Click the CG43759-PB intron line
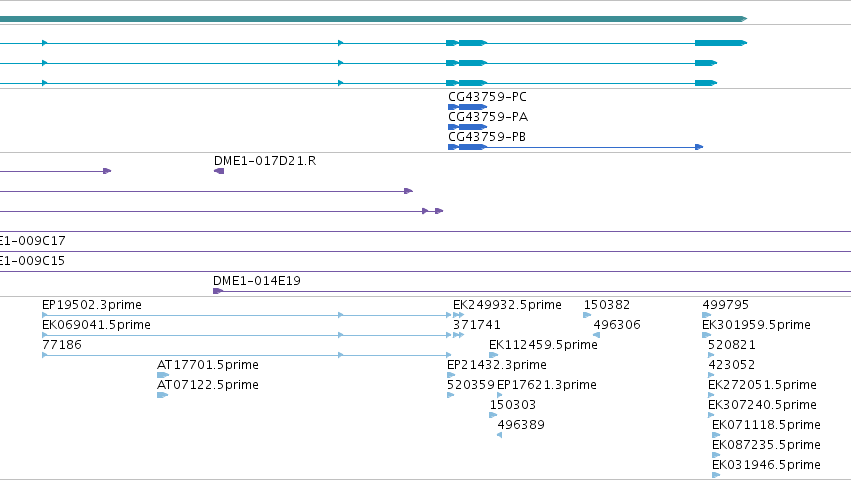Image resolution: width=851 pixels, height=480 pixels. pyautogui.click(x=590, y=147)
